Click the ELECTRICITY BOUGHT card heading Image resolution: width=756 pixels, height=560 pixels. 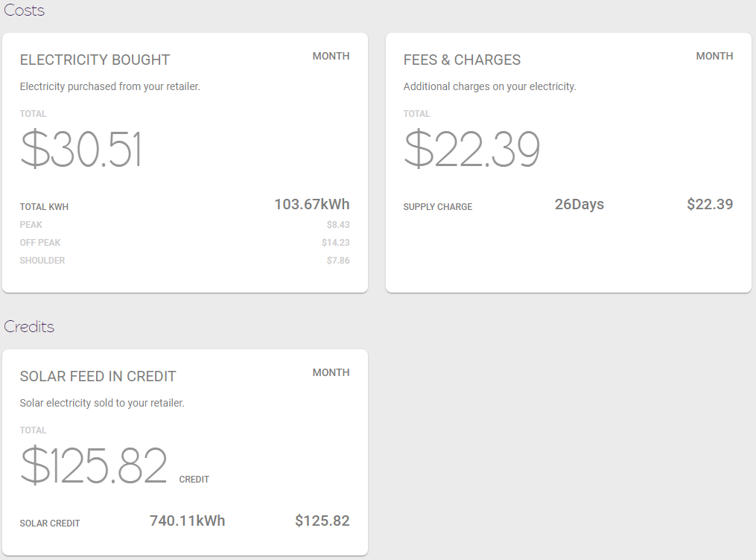tap(95, 60)
